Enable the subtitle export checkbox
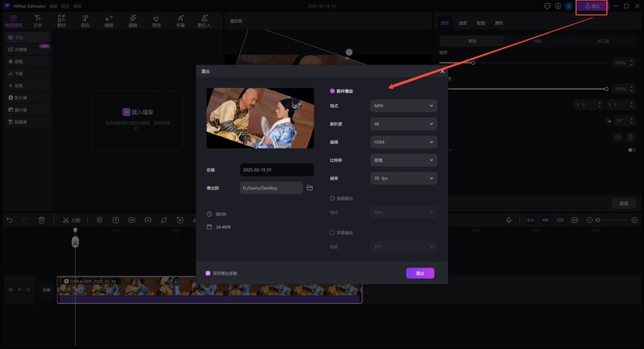The height and width of the screenshot is (349, 644). coord(333,232)
